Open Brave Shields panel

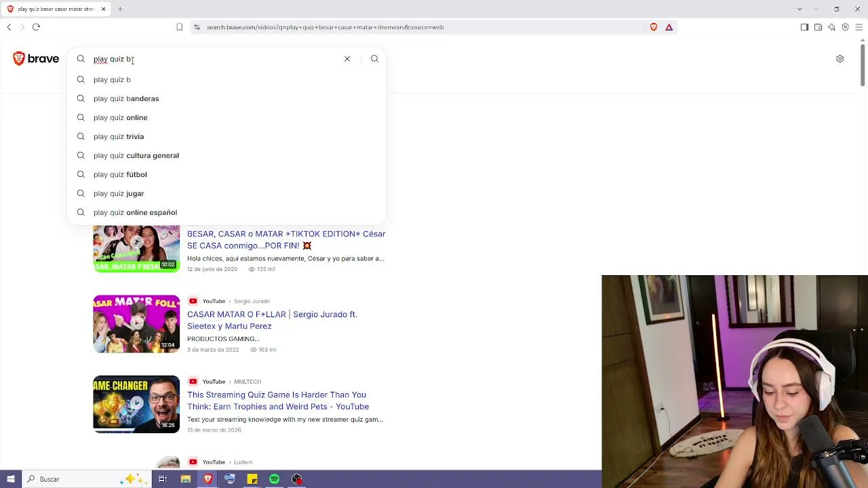pyautogui.click(x=654, y=27)
